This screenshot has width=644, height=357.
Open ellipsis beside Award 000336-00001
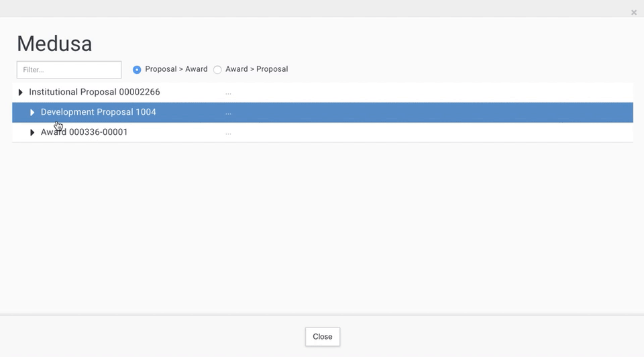[x=228, y=133]
